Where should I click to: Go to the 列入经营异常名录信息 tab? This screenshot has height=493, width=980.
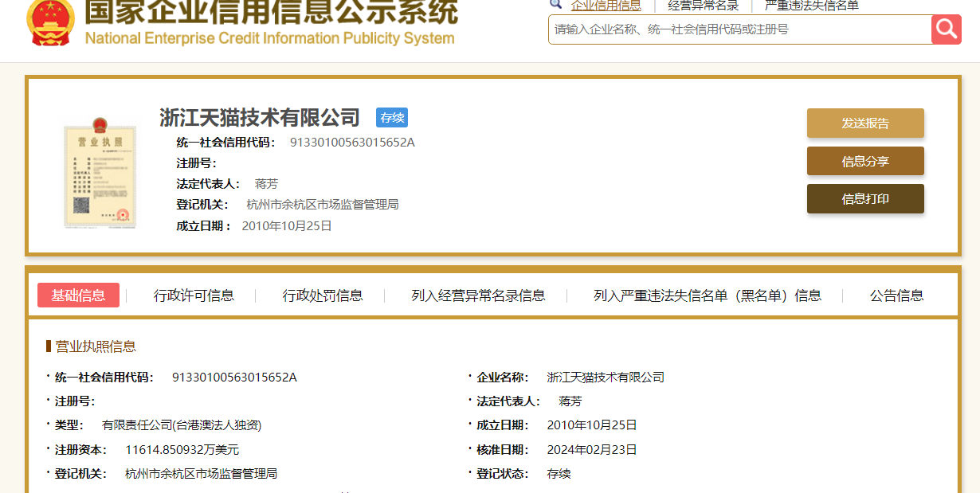pos(478,295)
